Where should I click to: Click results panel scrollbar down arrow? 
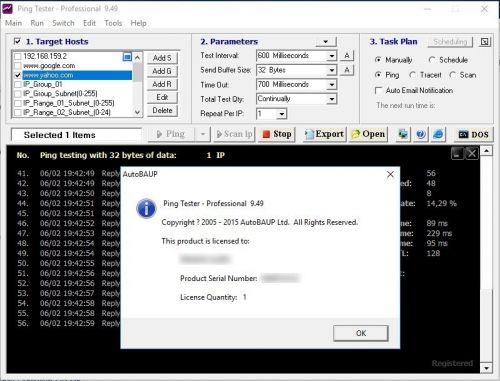coord(487,368)
